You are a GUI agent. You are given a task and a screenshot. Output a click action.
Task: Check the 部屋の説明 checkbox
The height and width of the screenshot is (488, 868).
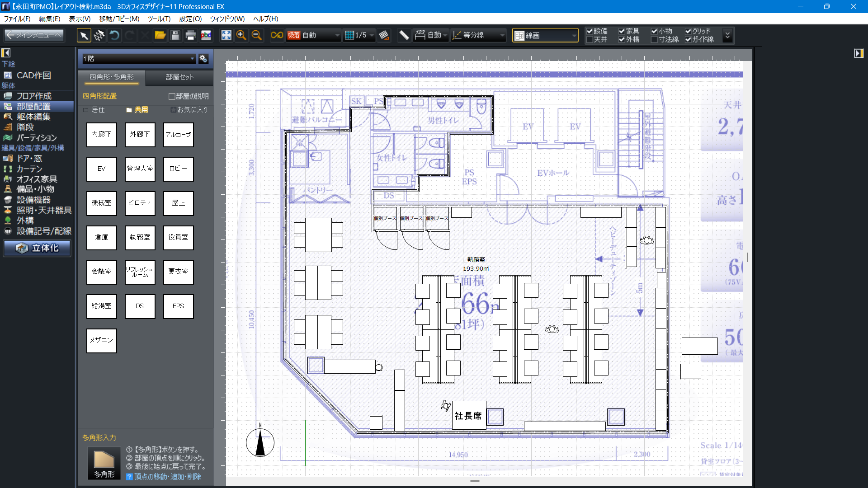pyautogui.click(x=172, y=96)
